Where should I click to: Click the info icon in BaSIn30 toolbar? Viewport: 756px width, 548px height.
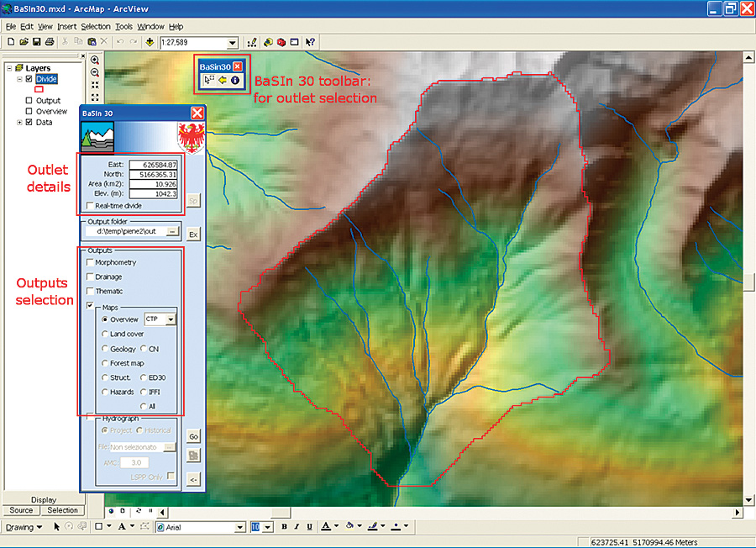click(235, 82)
